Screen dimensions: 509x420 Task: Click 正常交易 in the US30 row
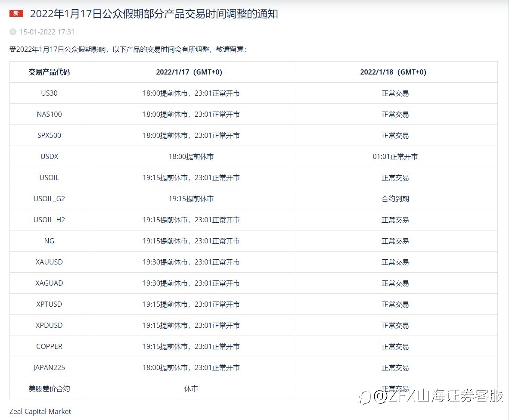(395, 93)
